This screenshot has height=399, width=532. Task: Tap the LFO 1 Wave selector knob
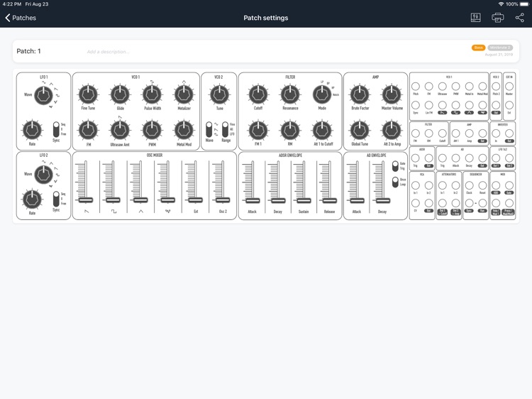tap(43, 95)
